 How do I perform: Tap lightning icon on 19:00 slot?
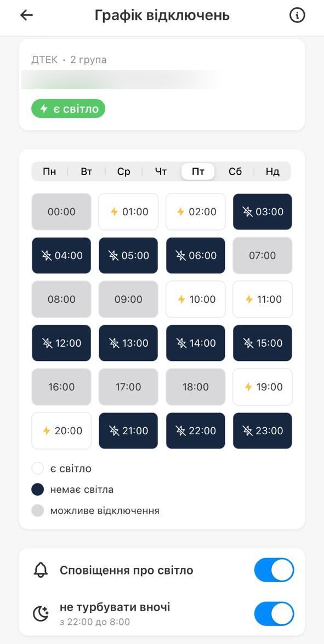248,387
